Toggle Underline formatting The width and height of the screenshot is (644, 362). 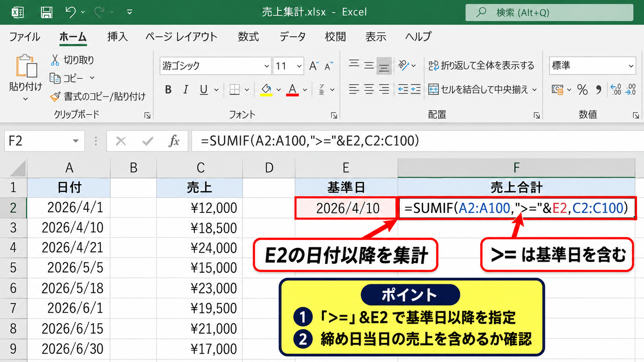[204, 90]
